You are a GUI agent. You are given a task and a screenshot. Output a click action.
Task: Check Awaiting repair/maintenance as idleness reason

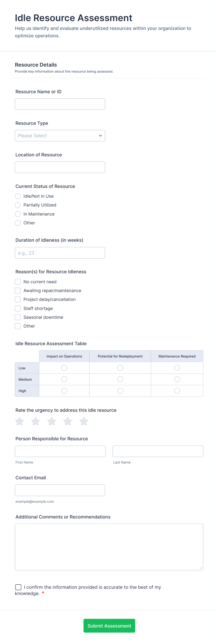(x=17, y=290)
